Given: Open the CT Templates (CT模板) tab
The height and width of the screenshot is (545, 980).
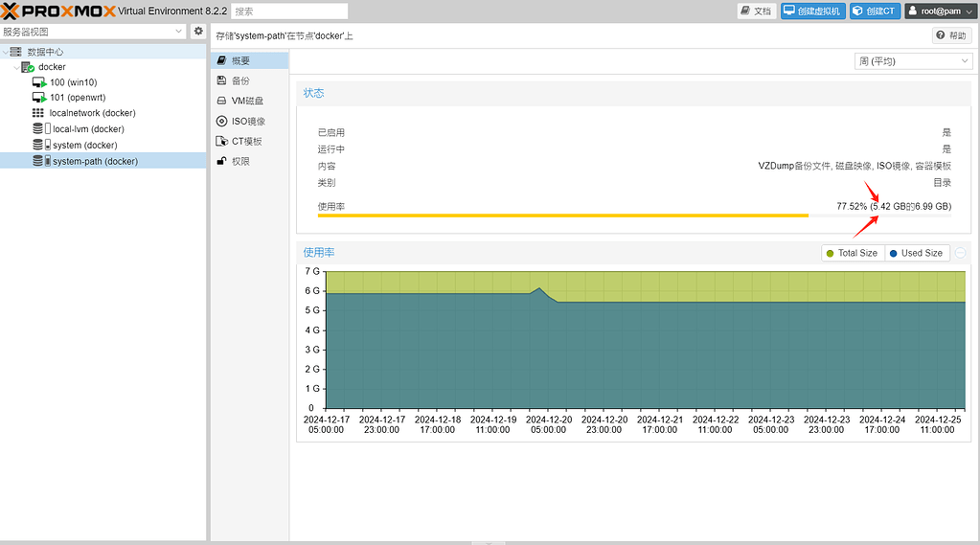Looking at the screenshot, I should 249,141.
